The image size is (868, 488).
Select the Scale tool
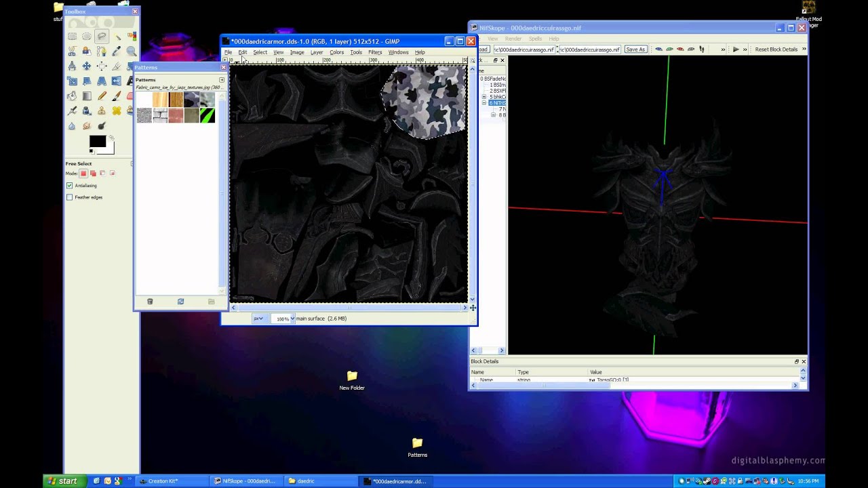click(72, 81)
